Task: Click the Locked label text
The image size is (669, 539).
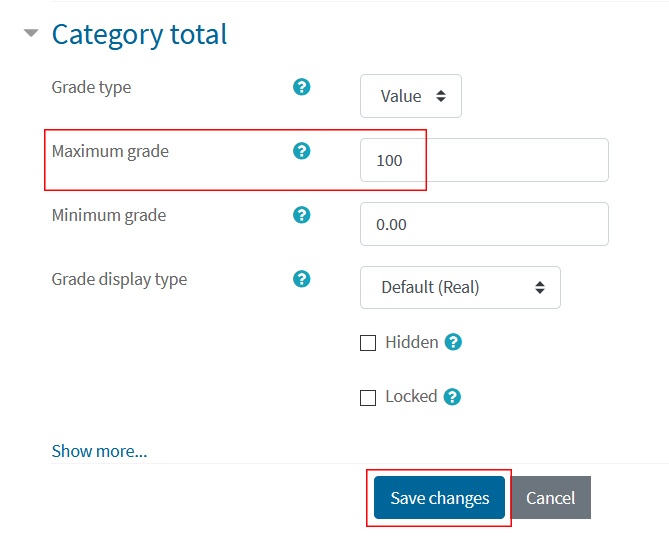Action: [411, 396]
